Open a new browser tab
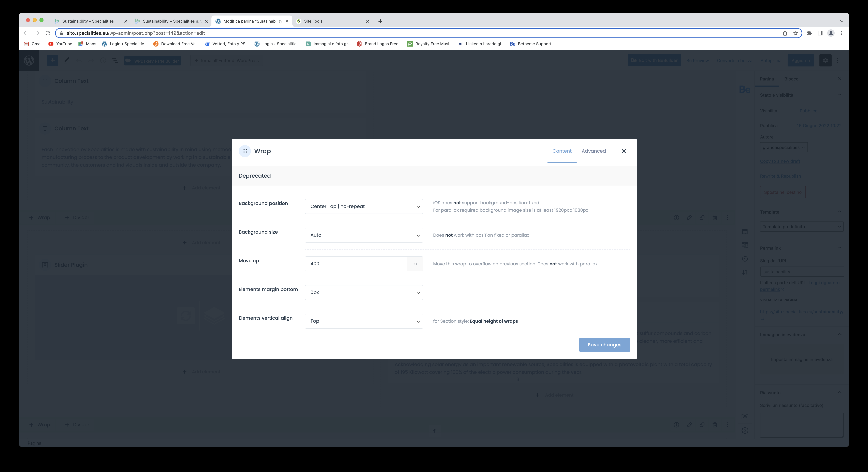The image size is (868, 472). pos(380,21)
